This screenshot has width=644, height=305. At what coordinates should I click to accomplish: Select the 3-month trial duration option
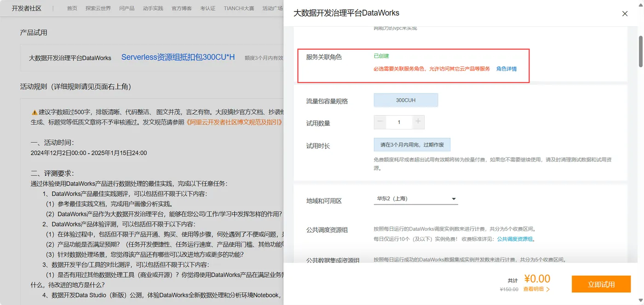tap(412, 145)
